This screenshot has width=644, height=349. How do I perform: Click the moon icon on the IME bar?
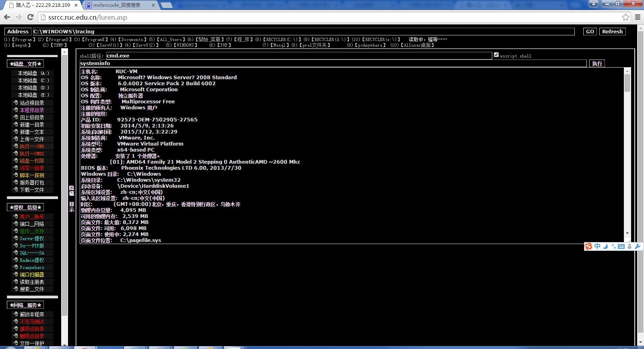tap(605, 246)
